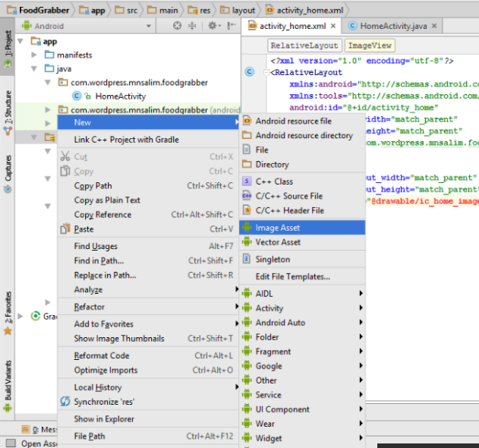The height and width of the screenshot is (448, 479).
Task: Collapse the app module tree node
Action: pyautogui.click(x=20, y=41)
